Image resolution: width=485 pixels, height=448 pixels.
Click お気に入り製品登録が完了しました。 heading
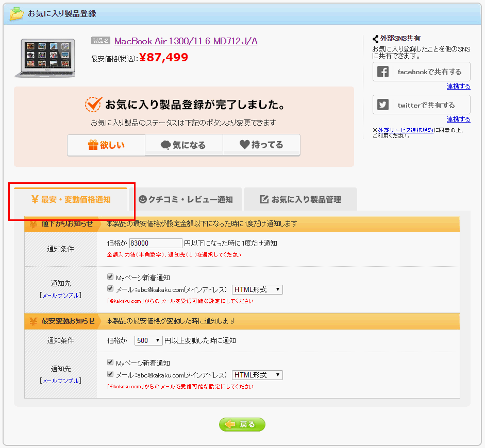coord(195,105)
